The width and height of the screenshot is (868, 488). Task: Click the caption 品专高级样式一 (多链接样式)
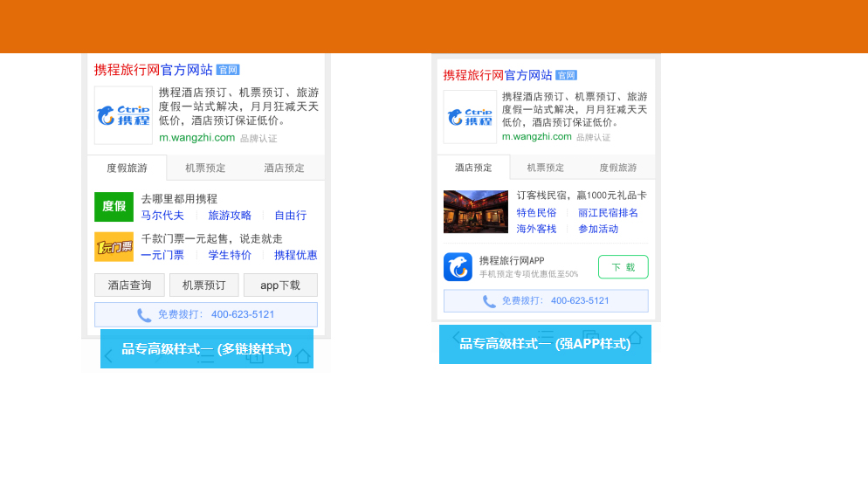206,348
